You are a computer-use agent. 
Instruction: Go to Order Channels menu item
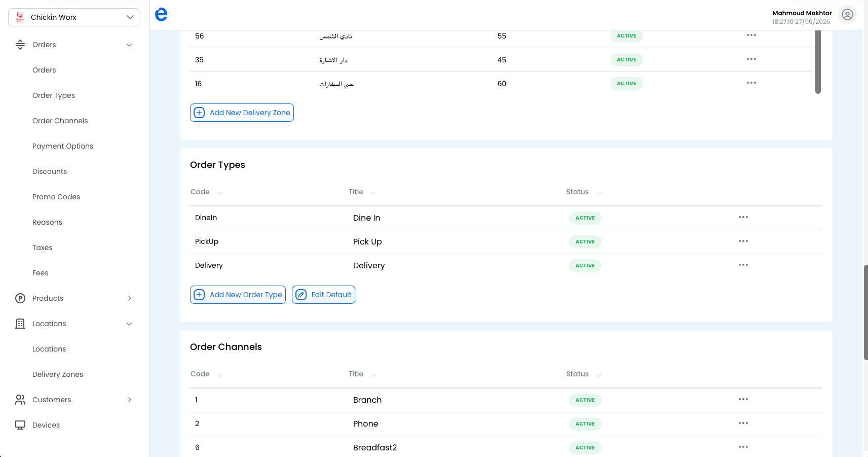(x=60, y=121)
